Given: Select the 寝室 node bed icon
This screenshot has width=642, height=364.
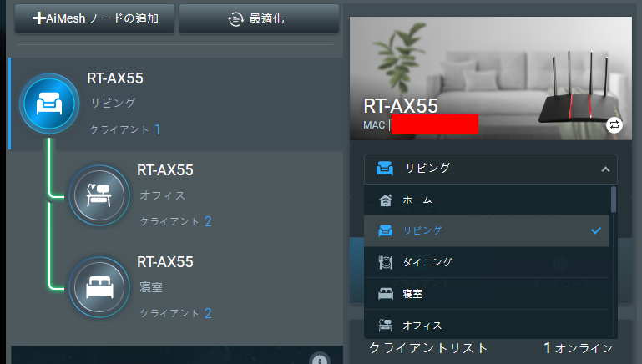Looking at the screenshot, I should pyautogui.click(x=99, y=287).
